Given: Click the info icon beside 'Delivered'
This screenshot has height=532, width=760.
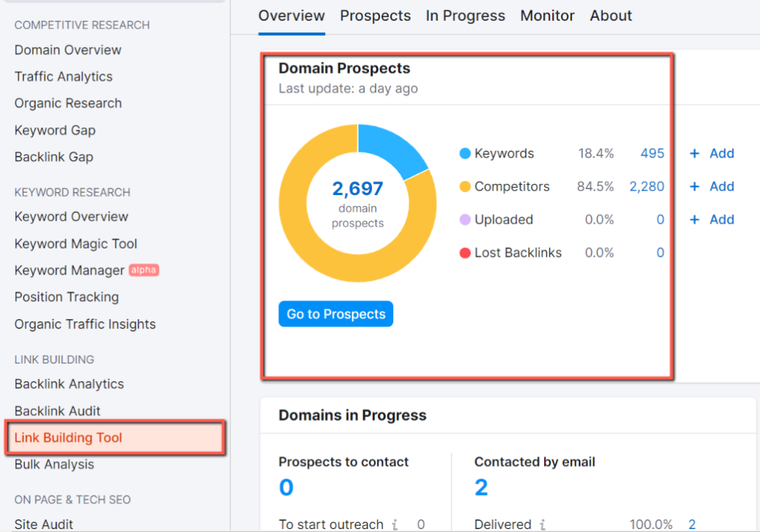Looking at the screenshot, I should (542, 525).
